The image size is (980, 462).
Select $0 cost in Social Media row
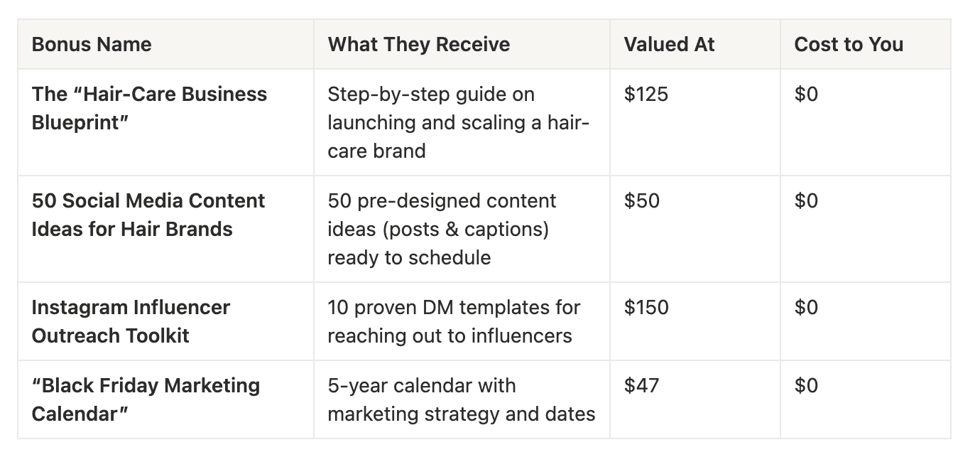tap(807, 201)
